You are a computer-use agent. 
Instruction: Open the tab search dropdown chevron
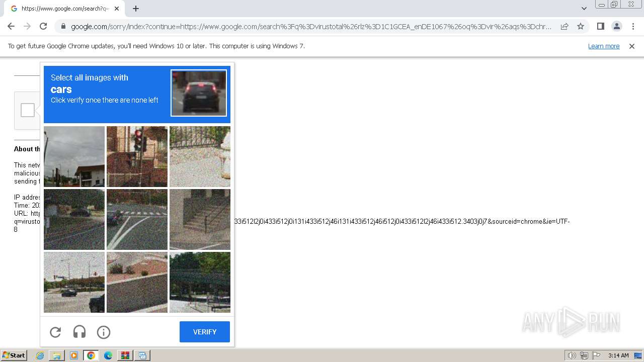(584, 9)
